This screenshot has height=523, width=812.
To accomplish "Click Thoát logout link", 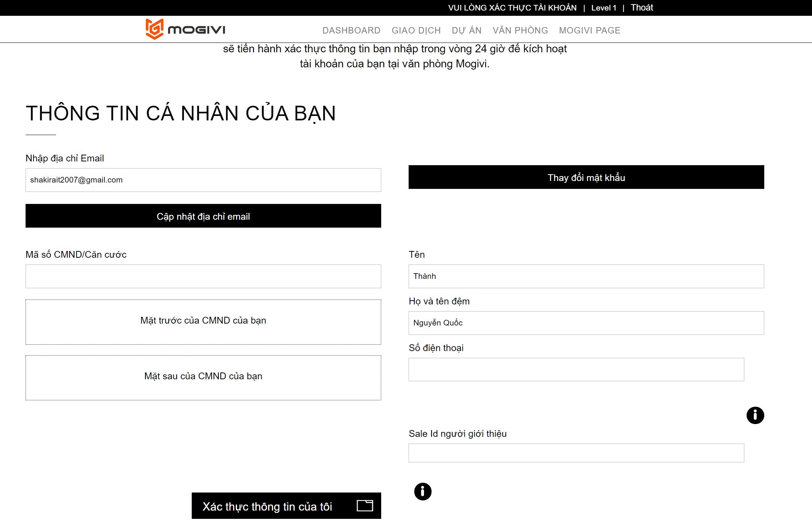I will coord(642,8).
